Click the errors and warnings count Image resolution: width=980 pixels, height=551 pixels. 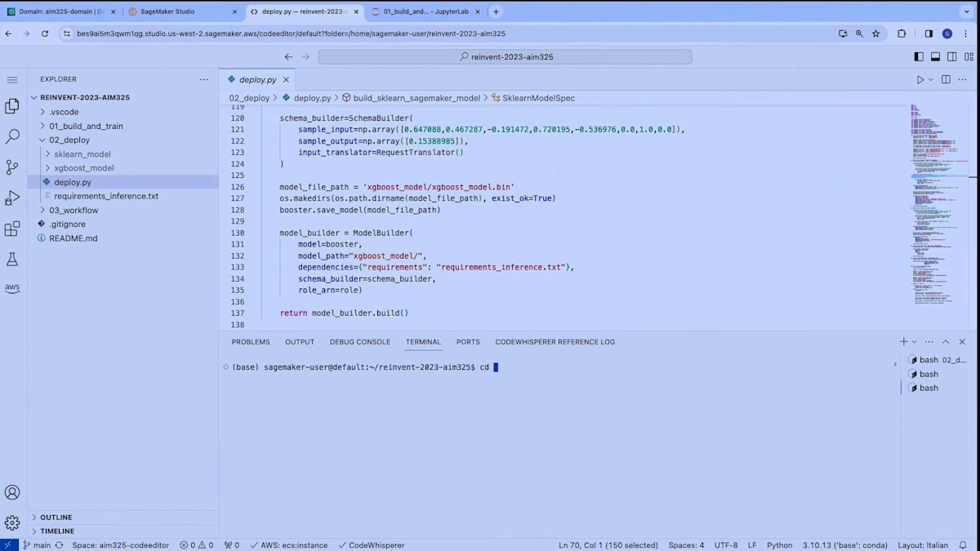196,544
